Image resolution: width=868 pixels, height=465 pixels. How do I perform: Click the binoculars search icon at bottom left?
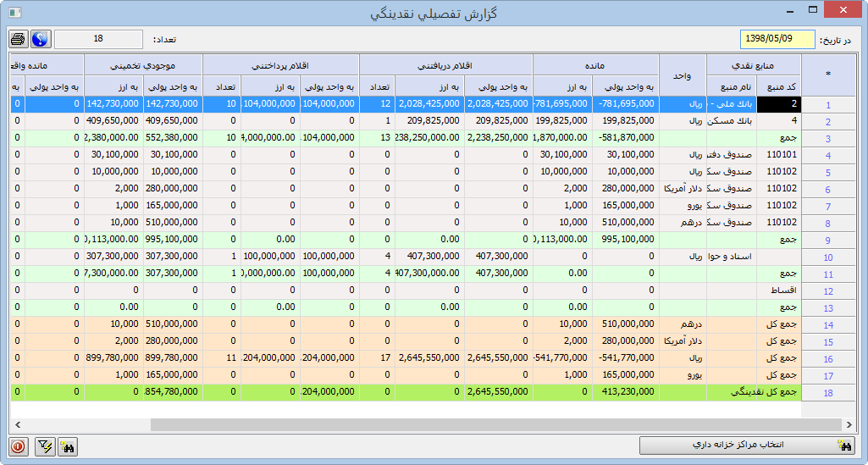point(68,446)
